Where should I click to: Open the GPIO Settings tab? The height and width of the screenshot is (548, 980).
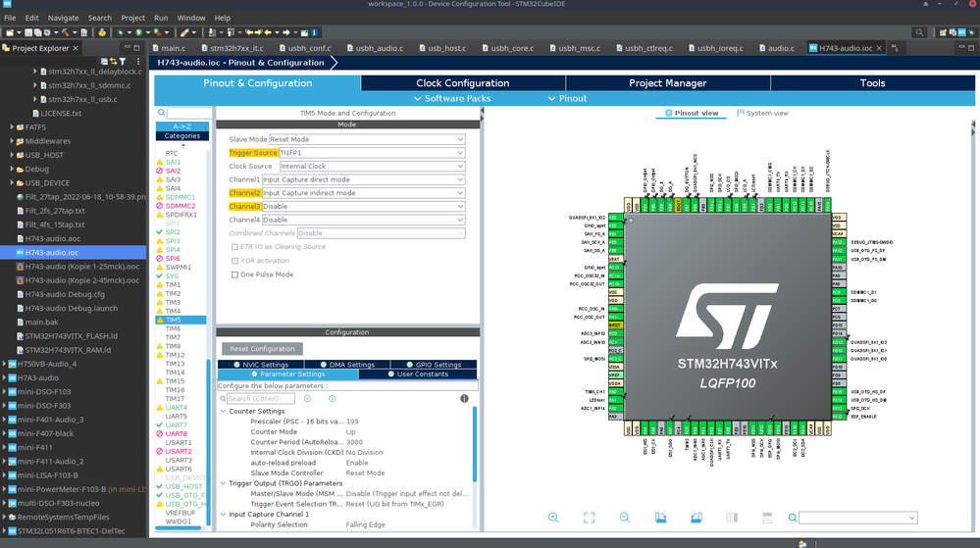[434, 365]
